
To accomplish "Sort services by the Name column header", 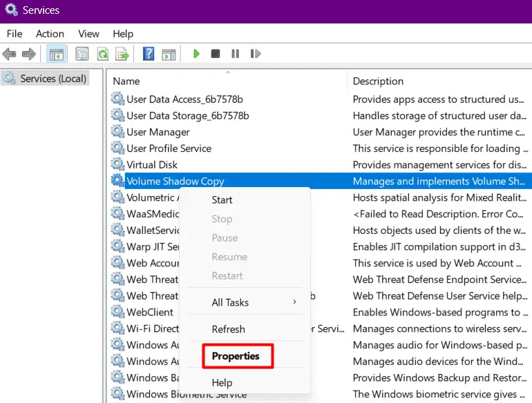I will [x=126, y=81].
